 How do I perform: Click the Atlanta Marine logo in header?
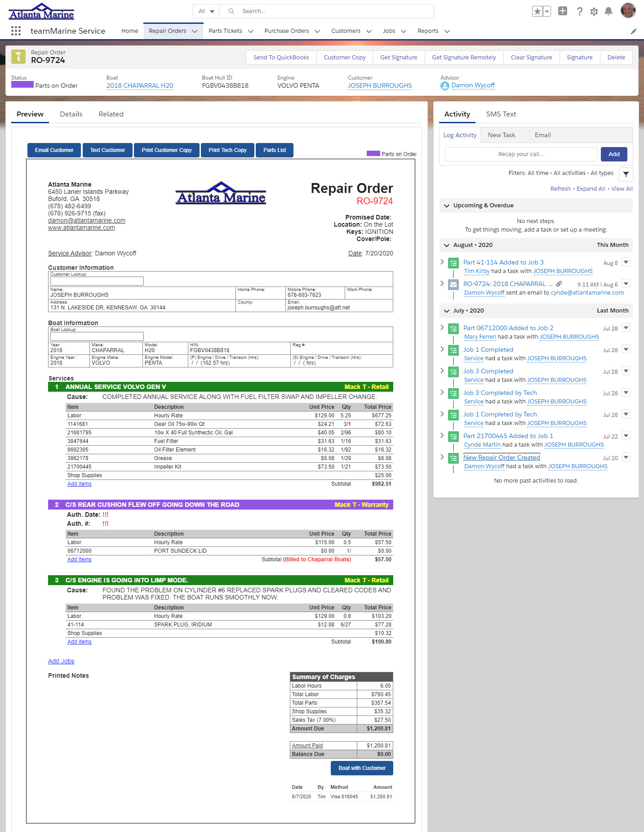41,11
